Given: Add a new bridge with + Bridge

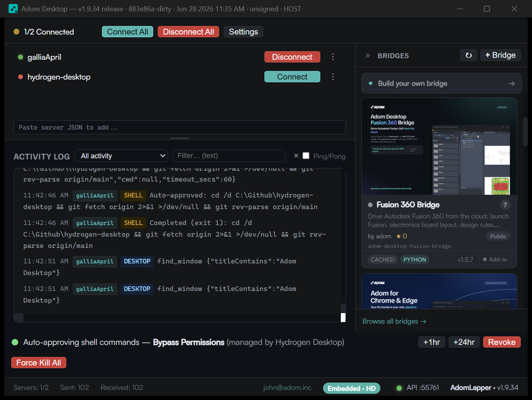Looking at the screenshot, I should point(501,55).
